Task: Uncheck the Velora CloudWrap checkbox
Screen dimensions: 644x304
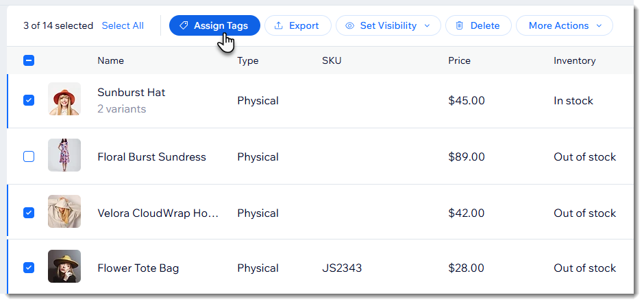Action: (x=29, y=213)
